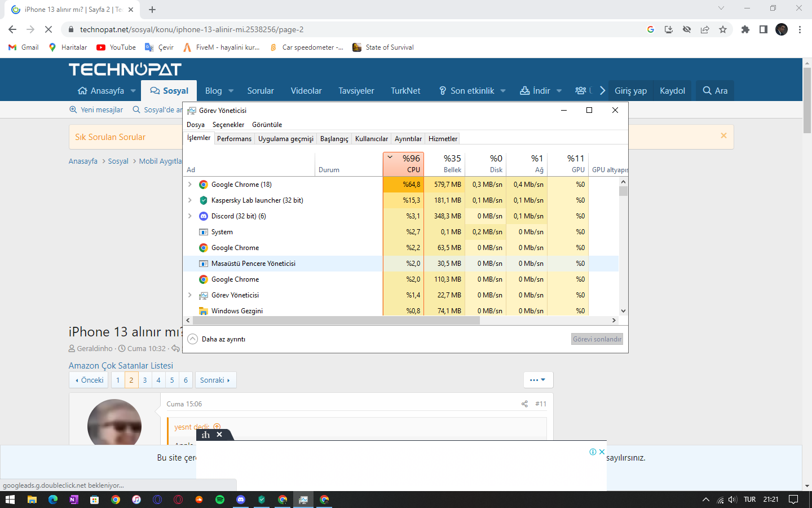This screenshot has width=812, height=508.
Task: Open the Dosya menu in Task Manager
Action: 196,125
